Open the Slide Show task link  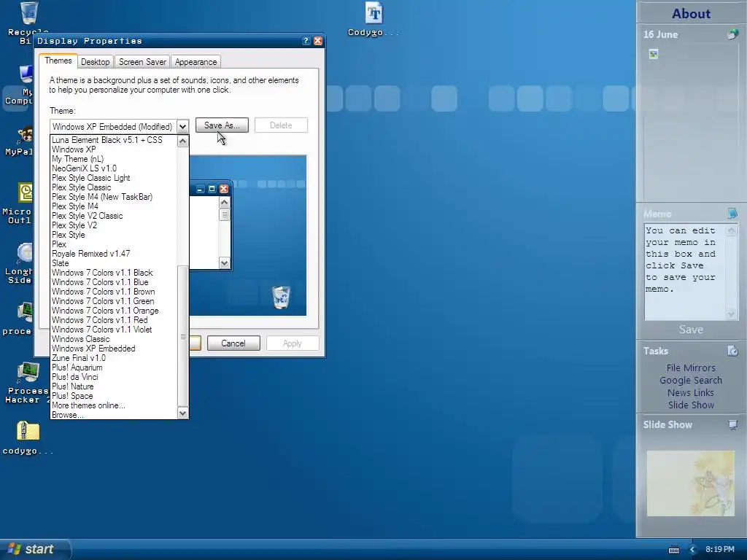691,405
